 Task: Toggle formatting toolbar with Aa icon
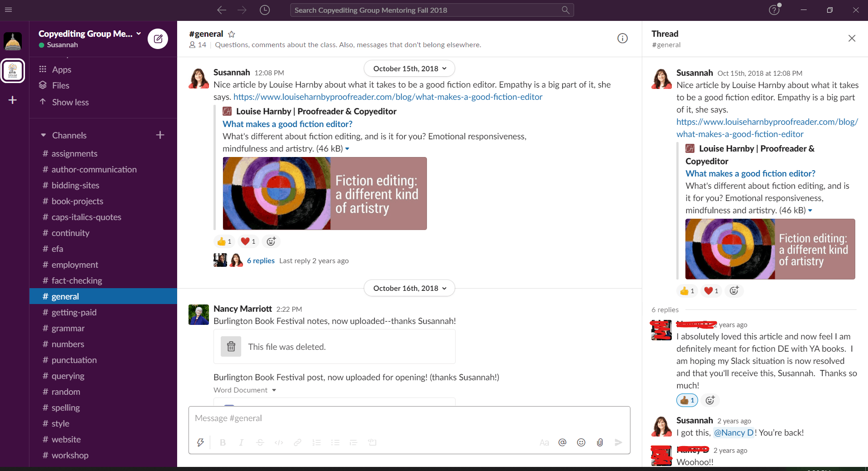(x=544, y=442)
